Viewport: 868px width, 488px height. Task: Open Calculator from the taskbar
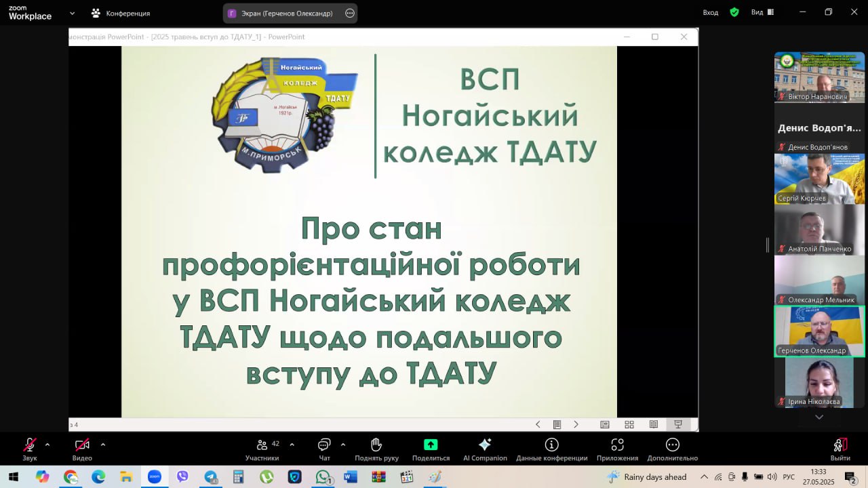click(238, 476)
